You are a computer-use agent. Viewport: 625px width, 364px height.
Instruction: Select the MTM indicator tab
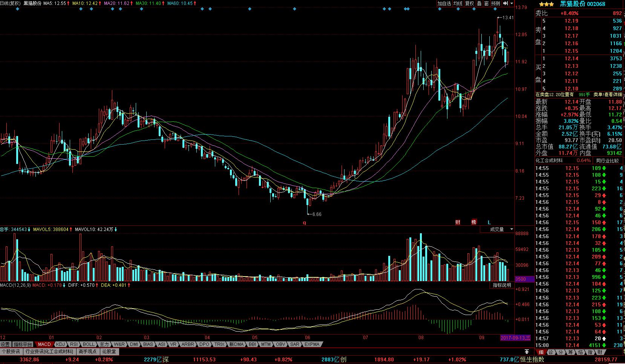click(266, 344)
